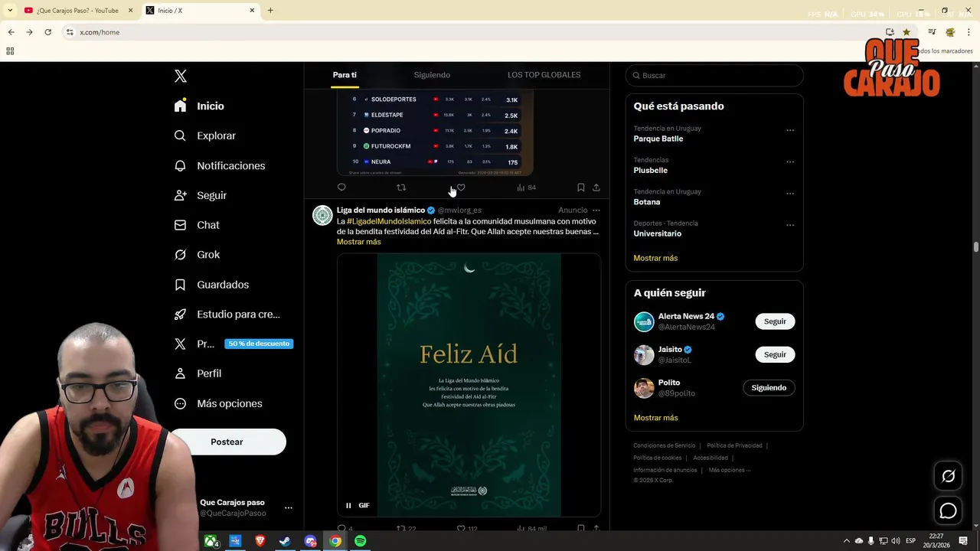980x551 pixels.
Task: Open options for Parque Batlle trend
Action: [x=790, y=130]
